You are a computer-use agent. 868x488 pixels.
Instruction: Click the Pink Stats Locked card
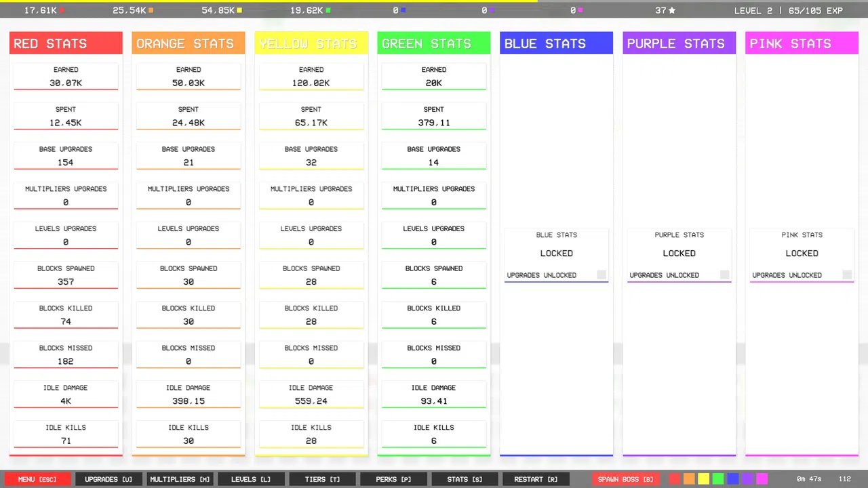click(802, 256)
